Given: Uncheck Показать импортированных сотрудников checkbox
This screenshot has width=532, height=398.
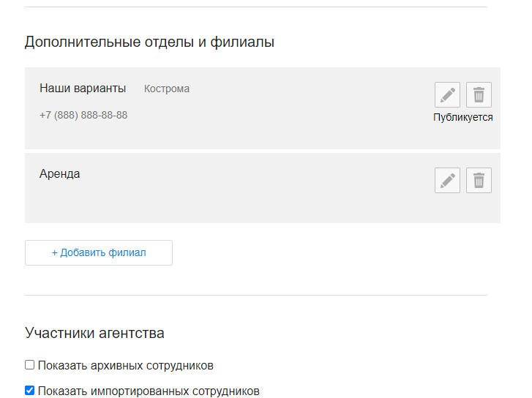Looking at the screenshot, I should (x=30, y=391).
